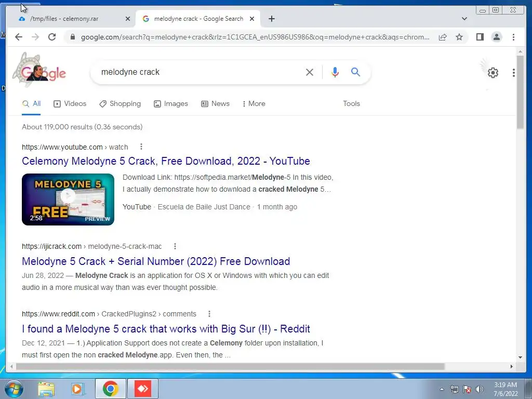Open a new tab with plus button
532x399 pixels.
coord(271,19)
